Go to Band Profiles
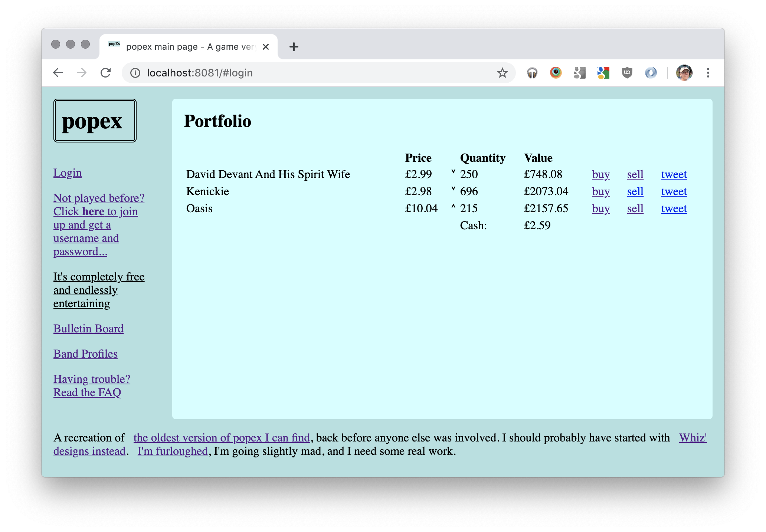Viewport: 766px width, 532px height. click(85, 354)
